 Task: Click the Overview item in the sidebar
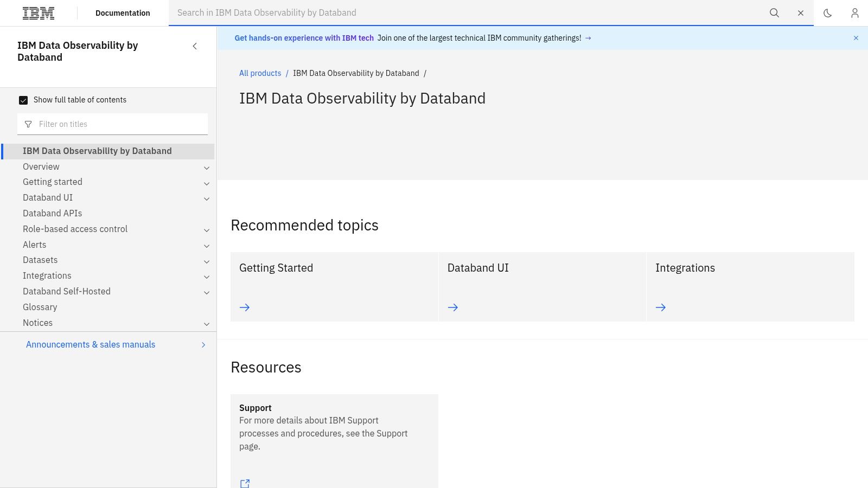41,166
